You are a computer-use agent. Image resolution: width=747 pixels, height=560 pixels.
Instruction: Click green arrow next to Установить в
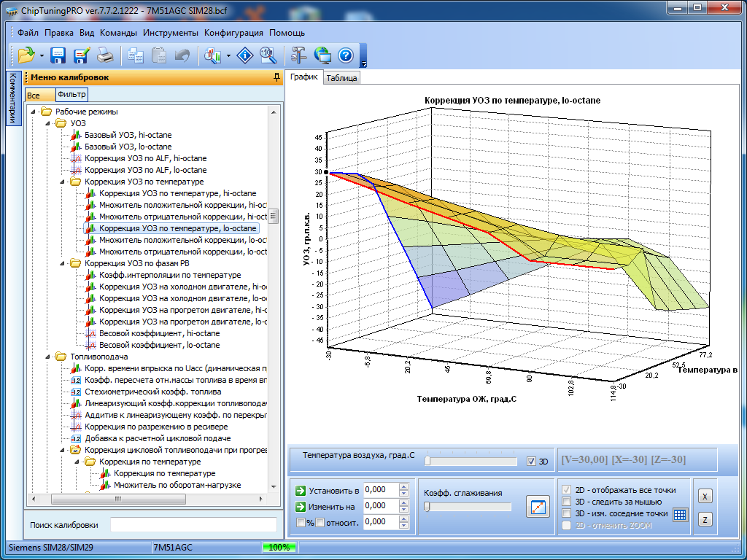[x=300, y=491]
